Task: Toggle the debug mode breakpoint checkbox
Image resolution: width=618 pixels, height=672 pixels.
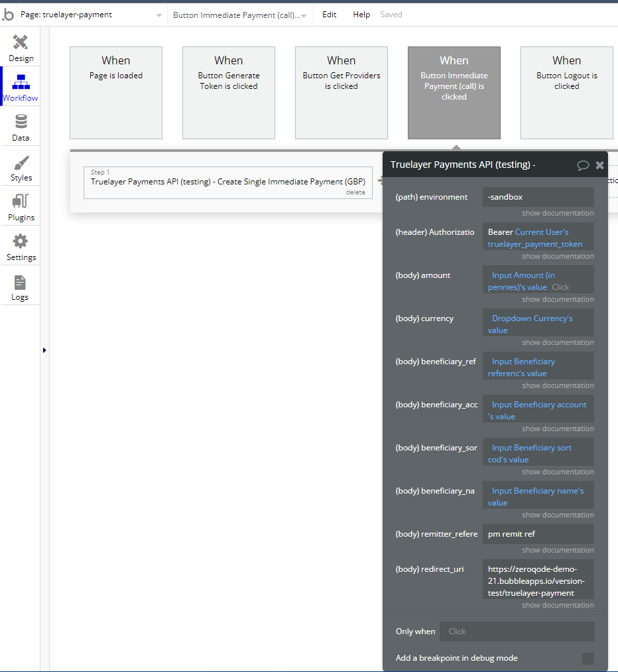Action: (588, 658)
